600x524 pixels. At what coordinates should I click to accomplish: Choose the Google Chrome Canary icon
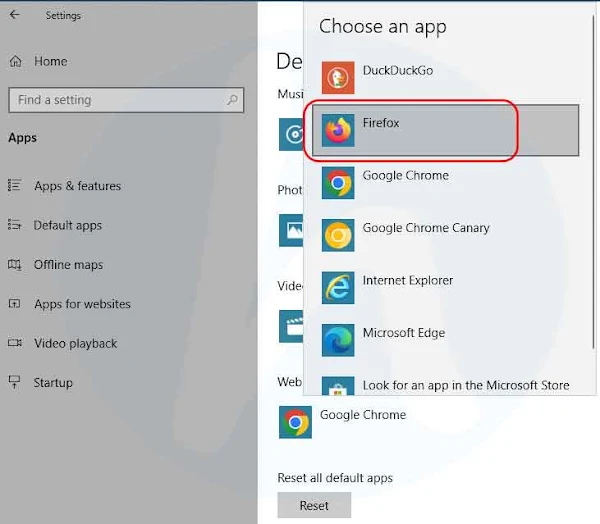tap(338, 235)
